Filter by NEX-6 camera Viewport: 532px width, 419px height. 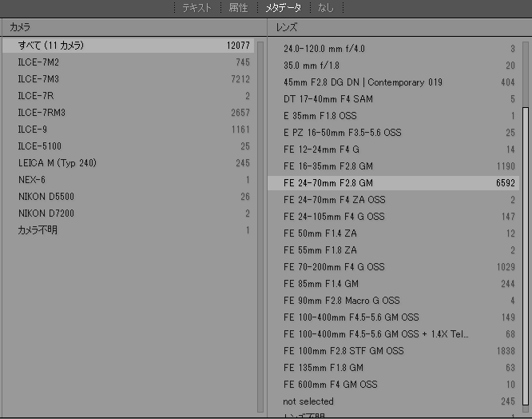[129, 180]
